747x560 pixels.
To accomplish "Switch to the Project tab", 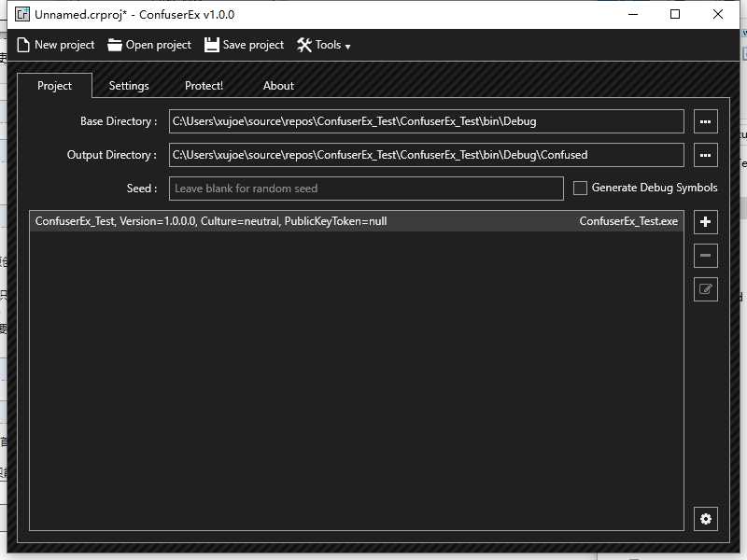I will pyautogui.click(x=54, y=86).
